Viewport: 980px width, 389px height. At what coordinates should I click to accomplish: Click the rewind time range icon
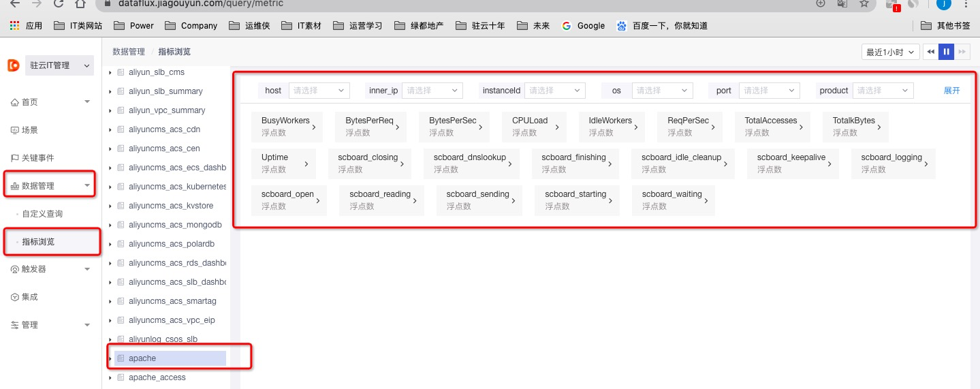(931, 52)
